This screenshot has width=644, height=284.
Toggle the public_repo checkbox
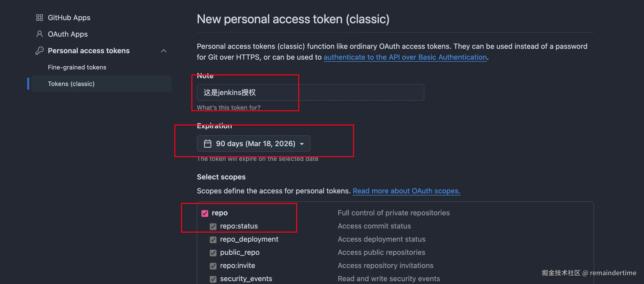[x=213, y=253]
